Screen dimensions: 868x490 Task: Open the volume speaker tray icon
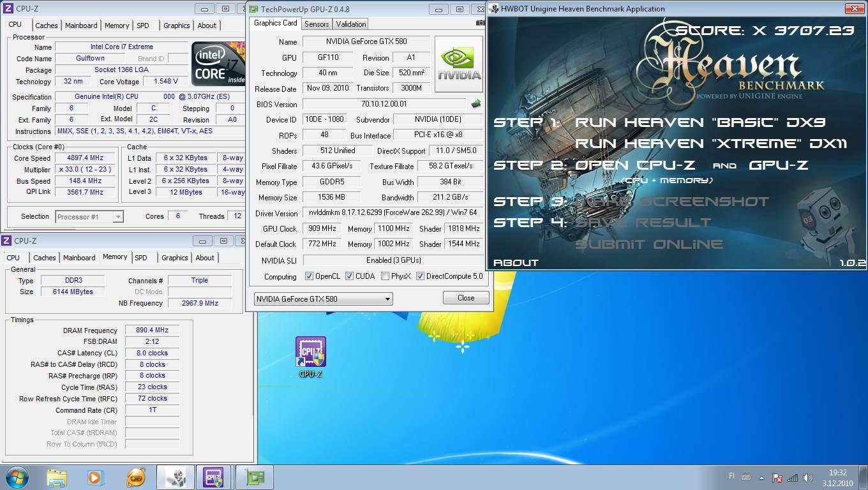(x=808, y=477)
